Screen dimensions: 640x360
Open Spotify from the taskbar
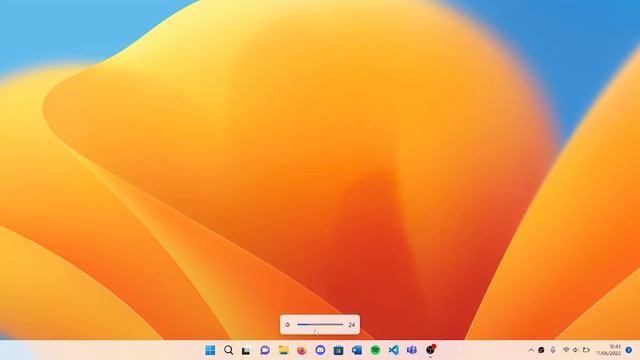pos(375,350)
